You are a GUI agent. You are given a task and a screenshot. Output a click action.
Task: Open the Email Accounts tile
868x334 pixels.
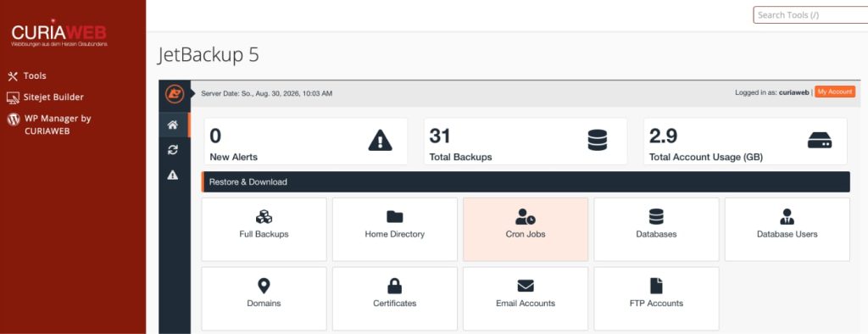[526, 298]
